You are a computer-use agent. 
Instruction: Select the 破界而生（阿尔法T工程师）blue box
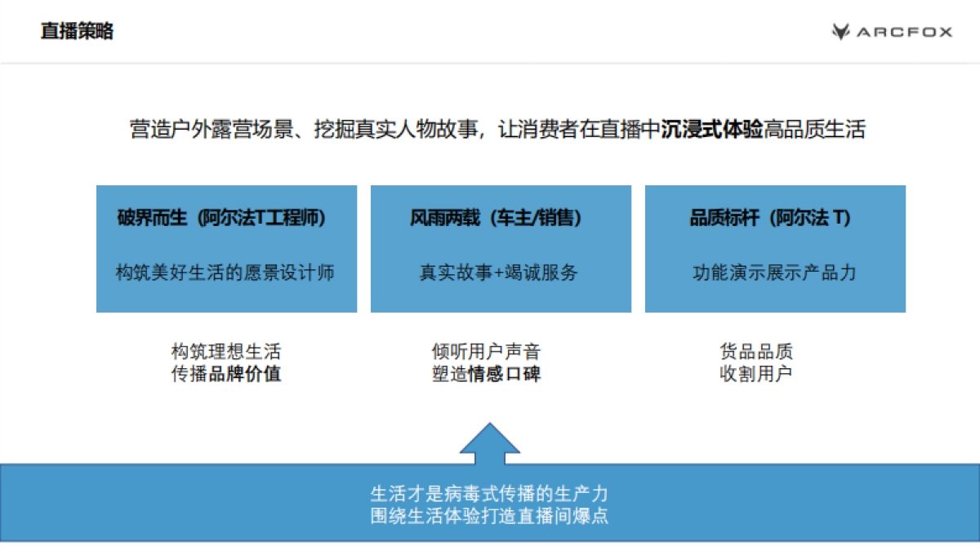(226, 249)
